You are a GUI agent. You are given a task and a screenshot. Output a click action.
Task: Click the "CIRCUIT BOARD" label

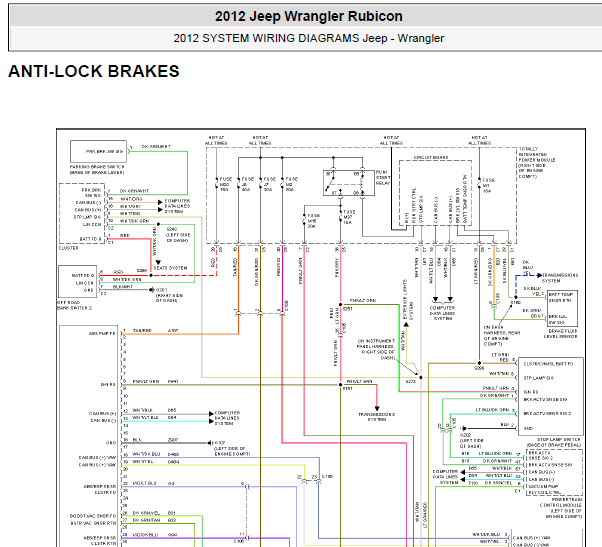coord(431,157)
